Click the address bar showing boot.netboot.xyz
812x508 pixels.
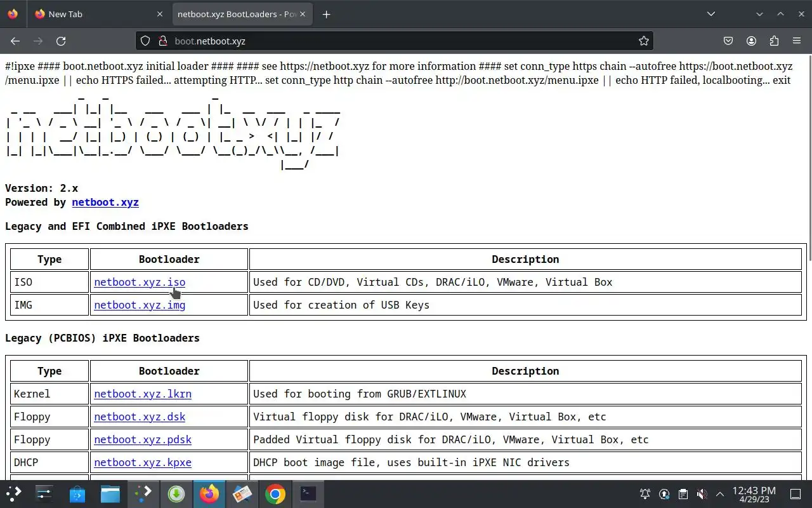395,41
